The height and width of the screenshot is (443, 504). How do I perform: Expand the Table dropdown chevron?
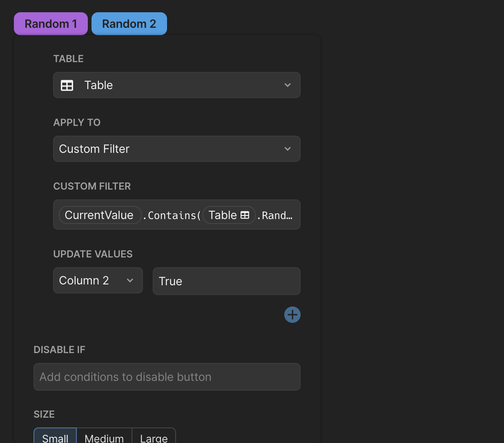pyautogui.click(x=288, y=85)
